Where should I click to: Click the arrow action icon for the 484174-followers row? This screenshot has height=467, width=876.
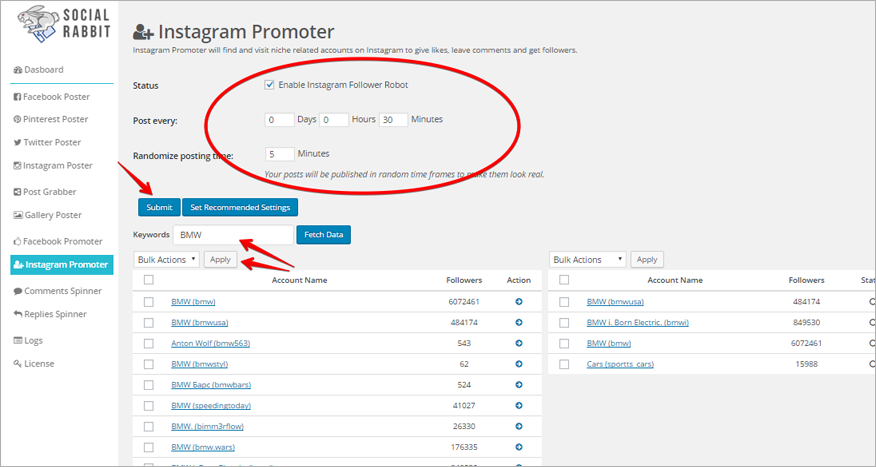pos(519,322)
